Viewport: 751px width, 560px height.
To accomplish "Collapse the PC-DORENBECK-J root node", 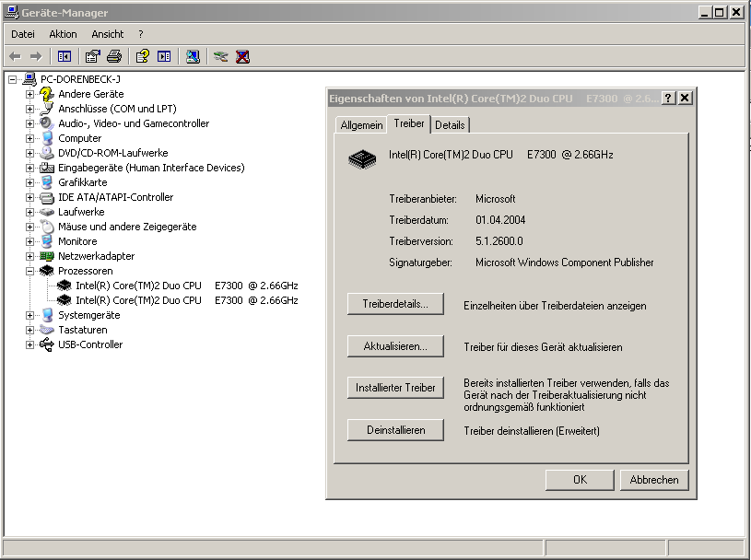I will [13, 79].
